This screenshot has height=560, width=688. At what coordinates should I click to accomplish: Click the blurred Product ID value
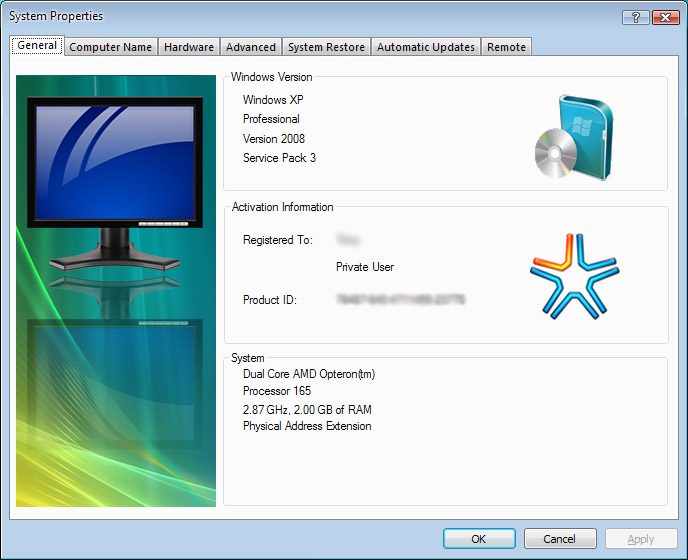(401, 299)
